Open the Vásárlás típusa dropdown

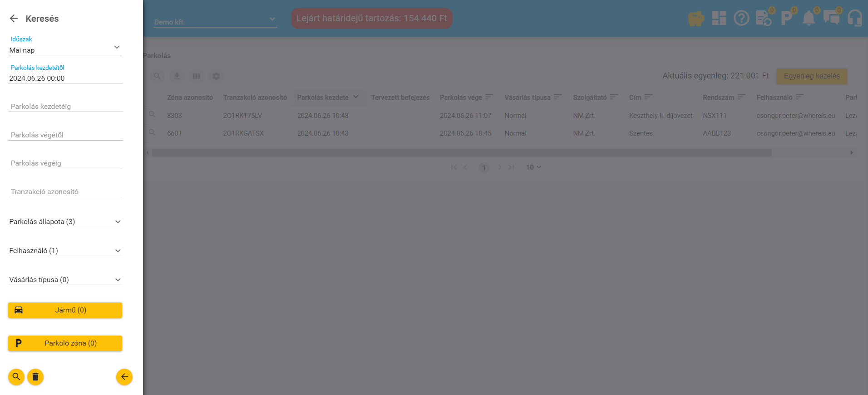click(65, 280)
